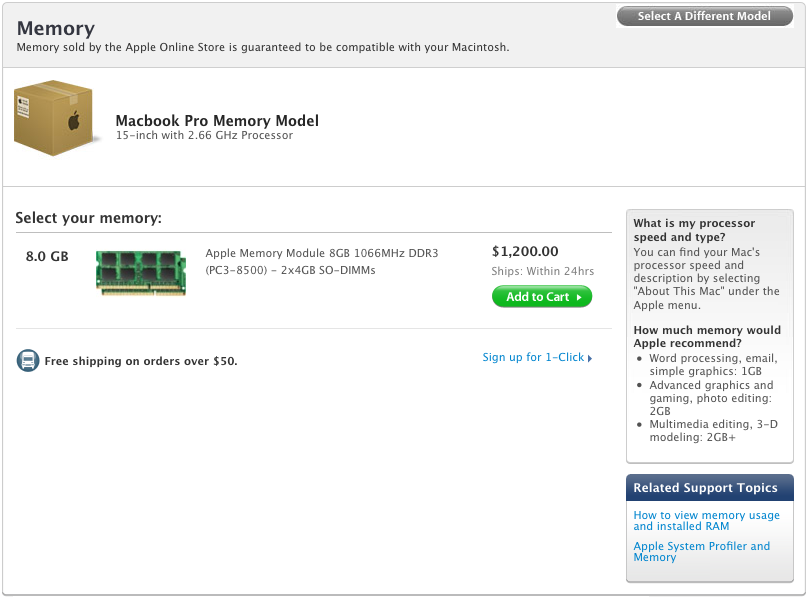Screen dimensions: 812x601
Task: Click the Related Support Topics header
Action: point(709,488)
